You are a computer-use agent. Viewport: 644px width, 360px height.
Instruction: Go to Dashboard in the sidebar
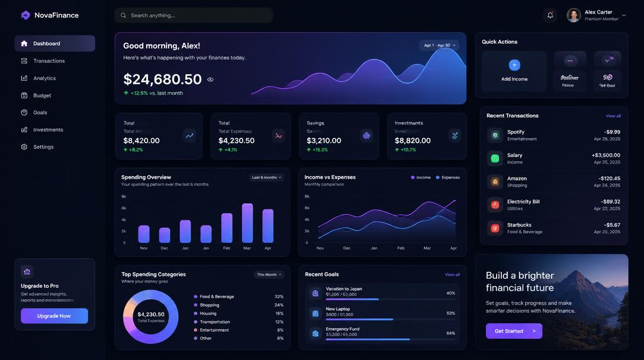pyautogui.click(x=54, y=44)
